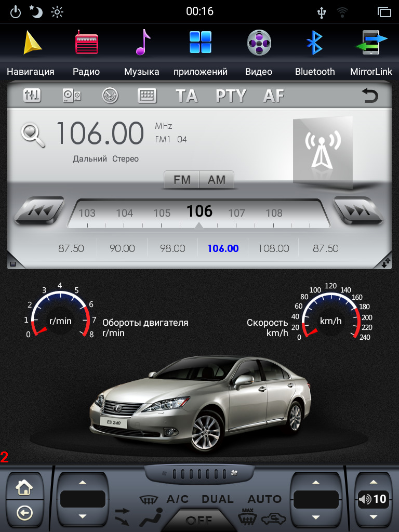Click the small square icon at radio panel corner
The height and width of the screenshot is (532, 399).
(x=13, y=264)
